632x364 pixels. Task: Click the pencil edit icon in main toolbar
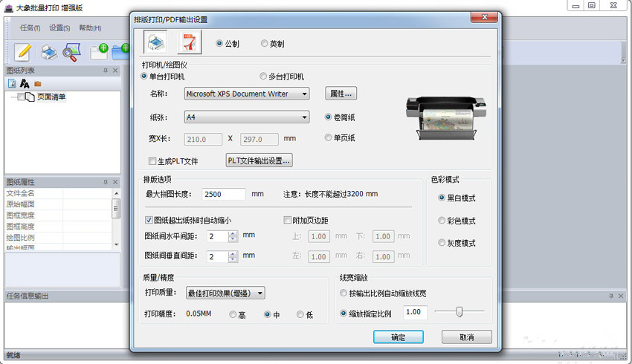pos(23,52)
